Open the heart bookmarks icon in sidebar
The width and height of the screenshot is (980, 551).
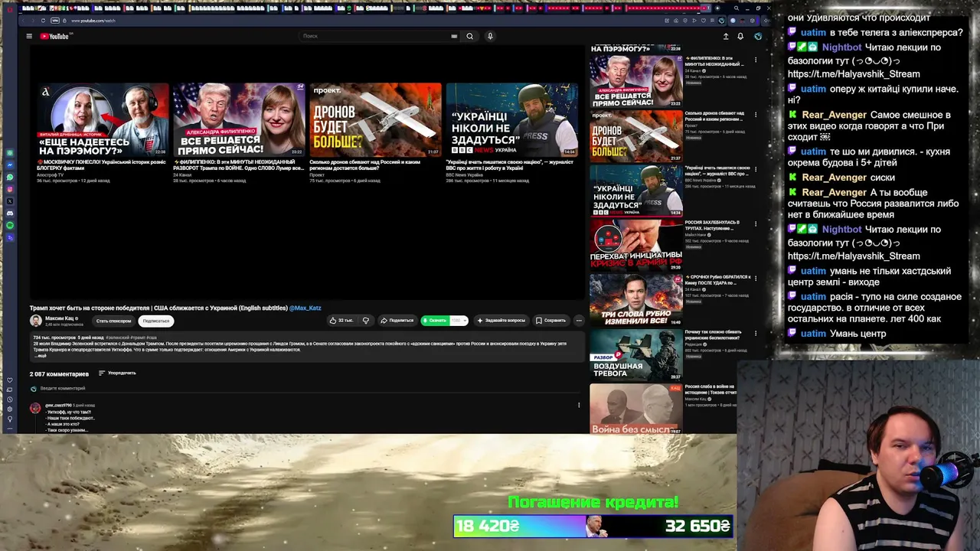(x=10, y=380)
